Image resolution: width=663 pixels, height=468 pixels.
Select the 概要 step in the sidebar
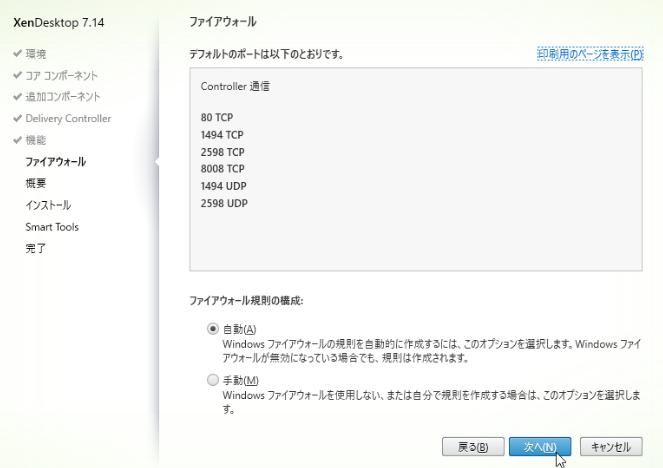pos(36,183)
